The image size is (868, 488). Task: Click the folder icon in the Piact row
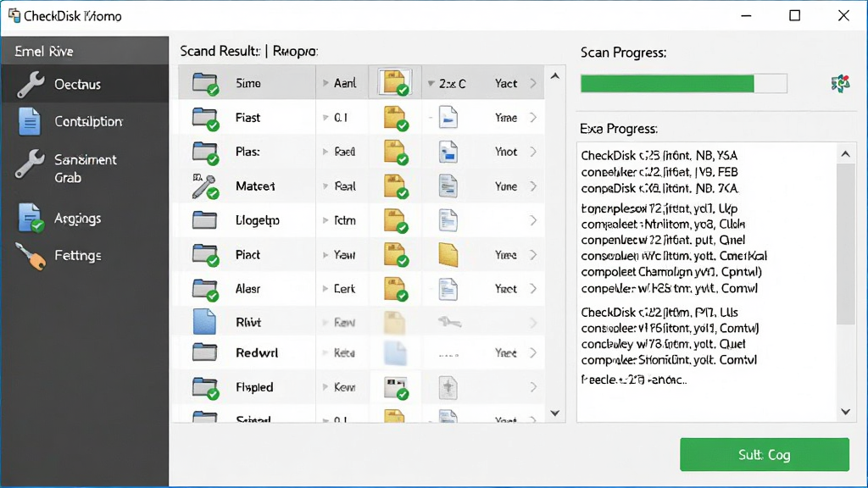[x=205, y=255]
